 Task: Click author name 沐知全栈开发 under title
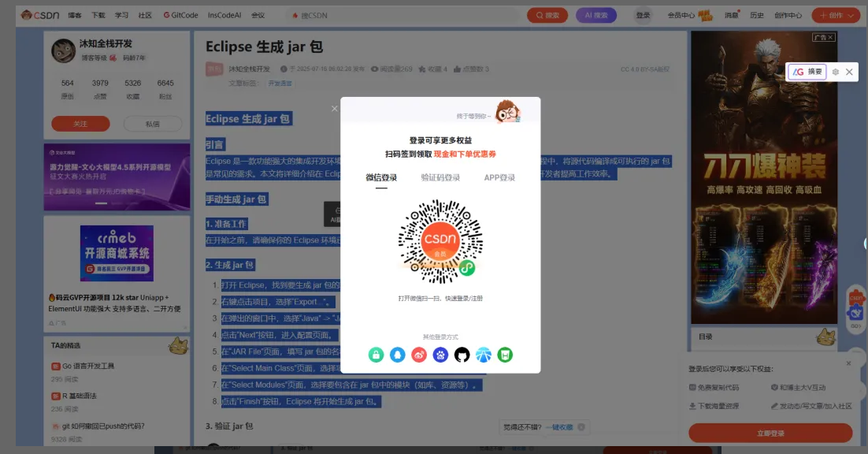click(249, 69)
